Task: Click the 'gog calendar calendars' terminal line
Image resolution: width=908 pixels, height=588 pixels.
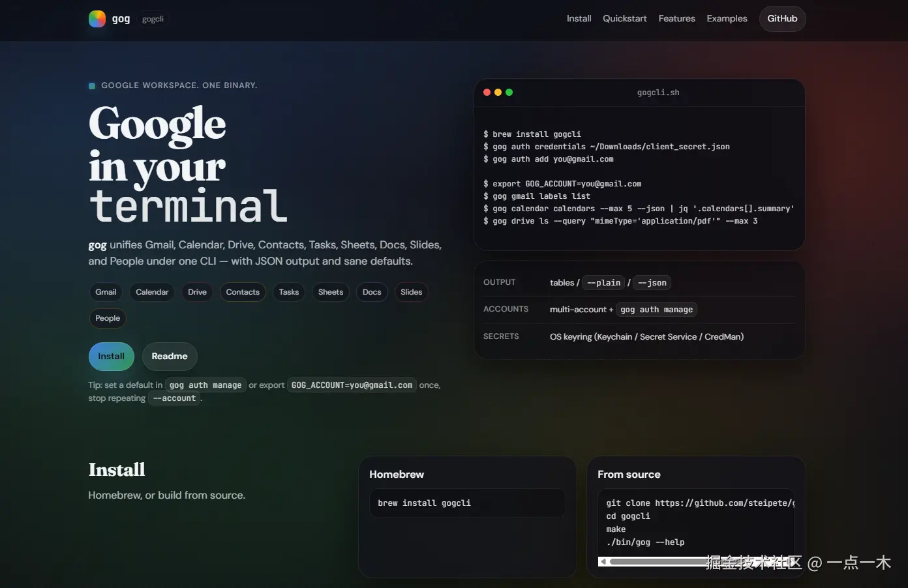Action: (639, 209)
